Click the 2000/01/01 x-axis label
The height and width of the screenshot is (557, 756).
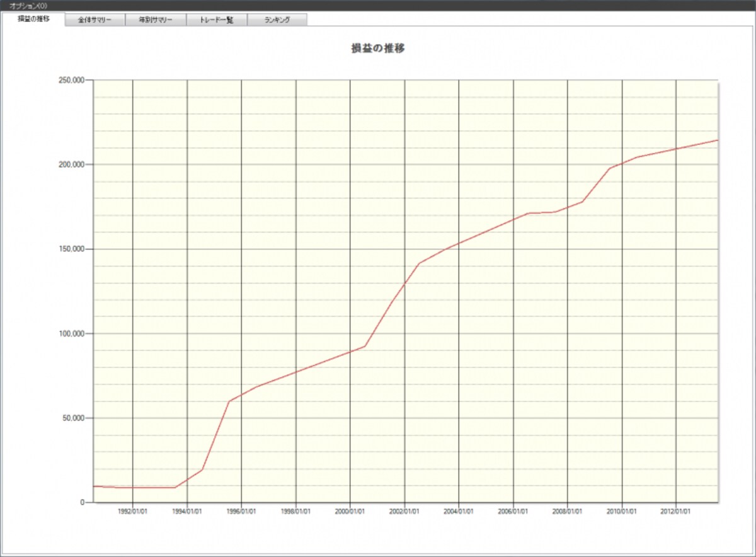(x=350, y=512)
